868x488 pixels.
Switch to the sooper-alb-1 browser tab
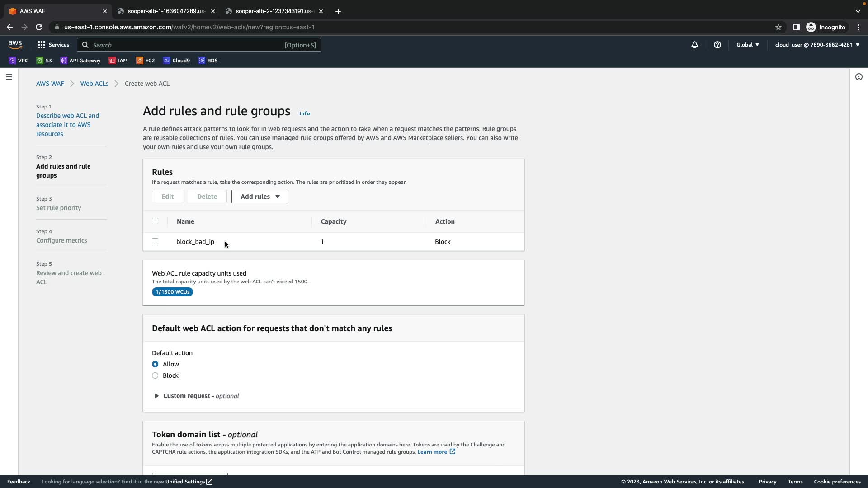(x=165, y=11)
